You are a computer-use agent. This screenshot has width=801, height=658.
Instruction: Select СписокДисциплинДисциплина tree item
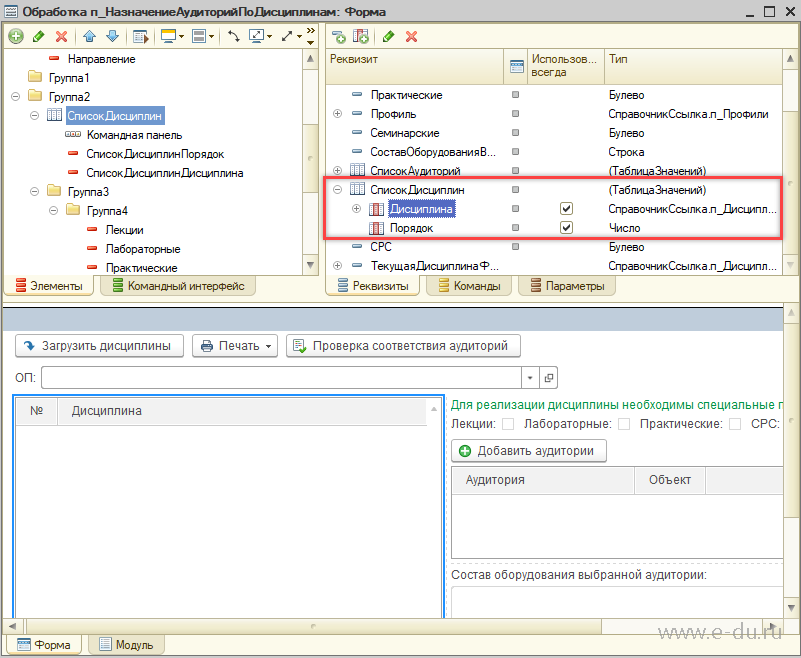164,173
